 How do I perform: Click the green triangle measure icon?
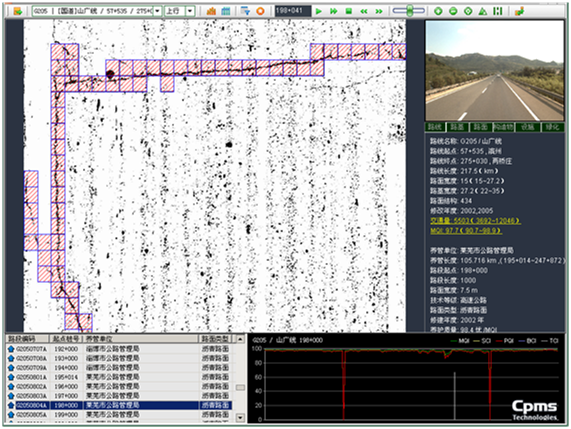coord(483,11)
